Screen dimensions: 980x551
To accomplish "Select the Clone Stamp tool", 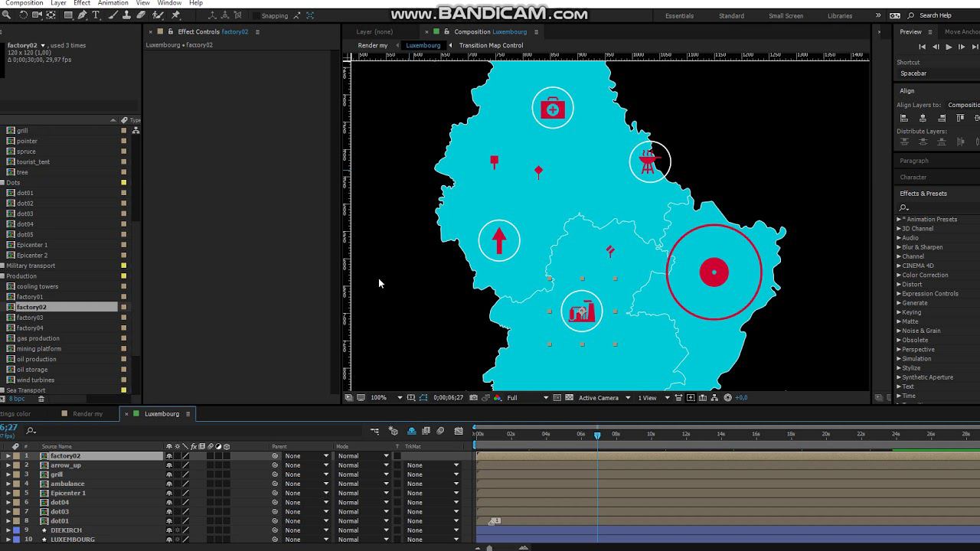I will 126,15.
